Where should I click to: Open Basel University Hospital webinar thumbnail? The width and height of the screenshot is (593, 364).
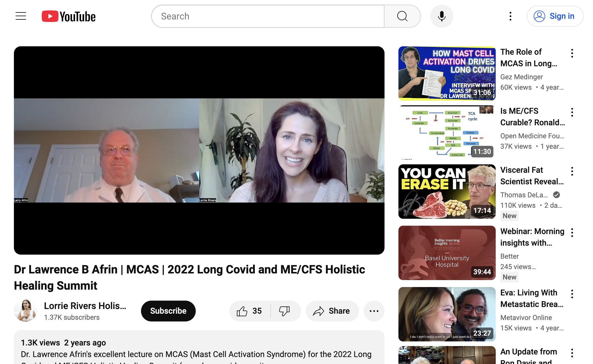point(447,253)
